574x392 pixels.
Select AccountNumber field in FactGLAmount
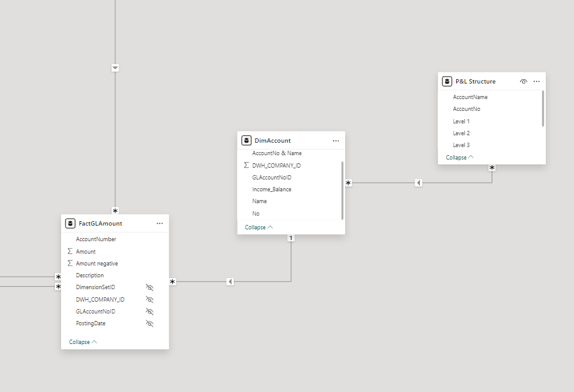click(x=96, y=239)
